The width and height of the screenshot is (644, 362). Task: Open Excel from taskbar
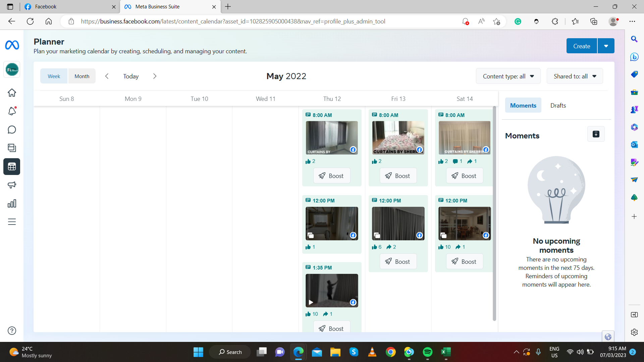click(x=446, y=352)
